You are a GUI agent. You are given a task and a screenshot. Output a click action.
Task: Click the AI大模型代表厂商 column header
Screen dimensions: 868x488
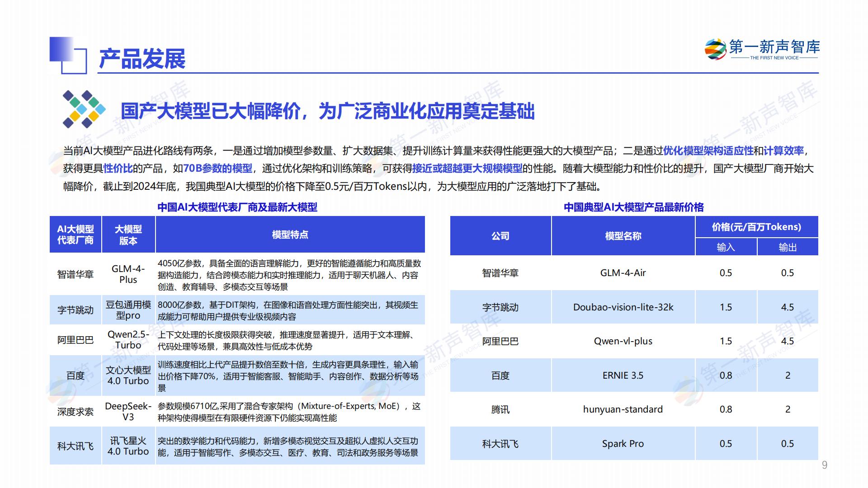pos(75,235)
